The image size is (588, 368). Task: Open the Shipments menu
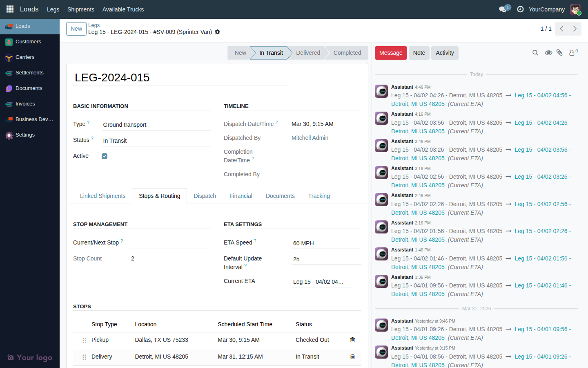pos(81,9)
